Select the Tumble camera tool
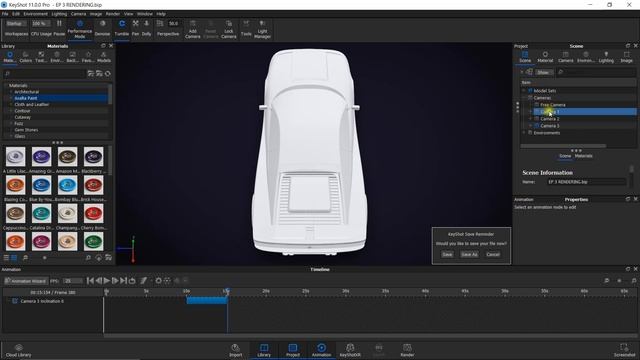 [x=122, y=28]
